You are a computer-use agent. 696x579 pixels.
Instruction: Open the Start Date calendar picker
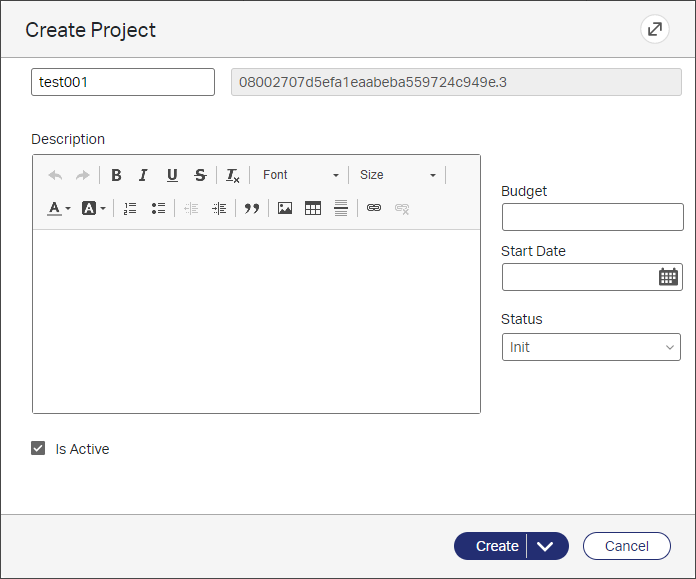click(668, 277)
